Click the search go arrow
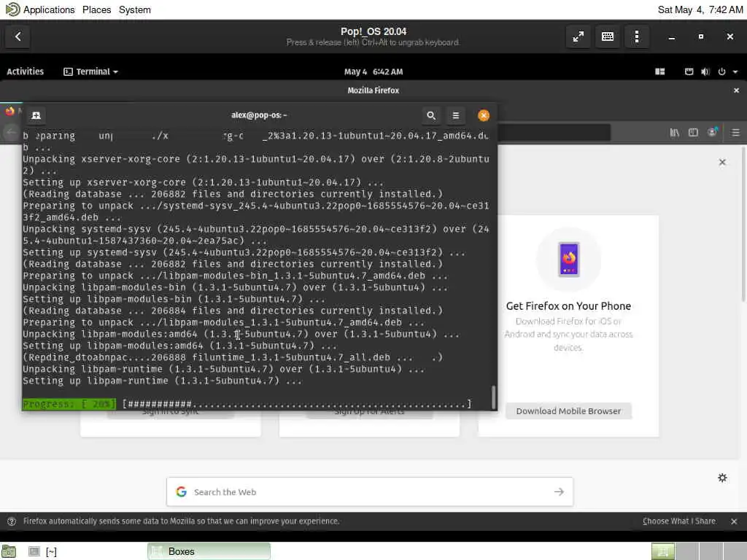The image size is (747, 560). coord(559,492)
